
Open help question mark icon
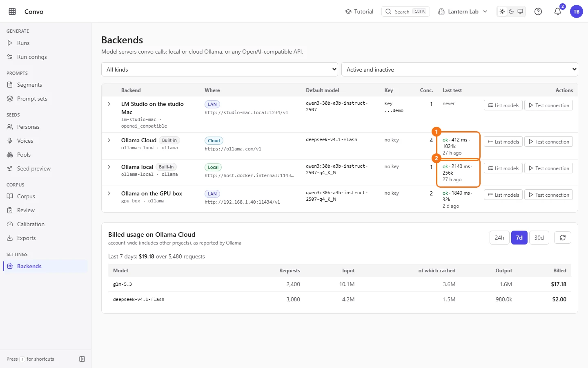point(538,11)
